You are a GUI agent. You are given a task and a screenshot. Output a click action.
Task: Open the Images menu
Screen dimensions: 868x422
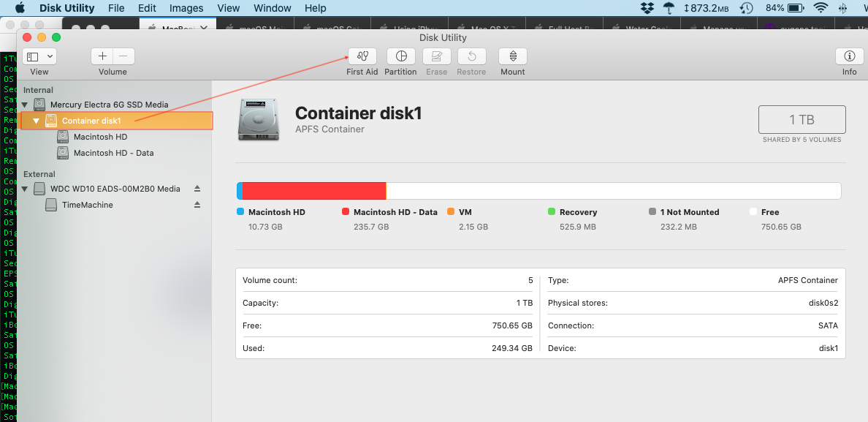186,8
